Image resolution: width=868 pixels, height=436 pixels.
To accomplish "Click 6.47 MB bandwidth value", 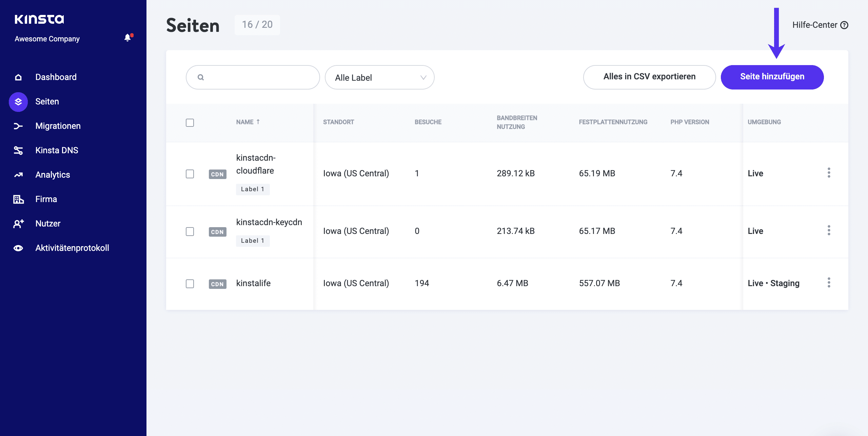I will (512, 283).
